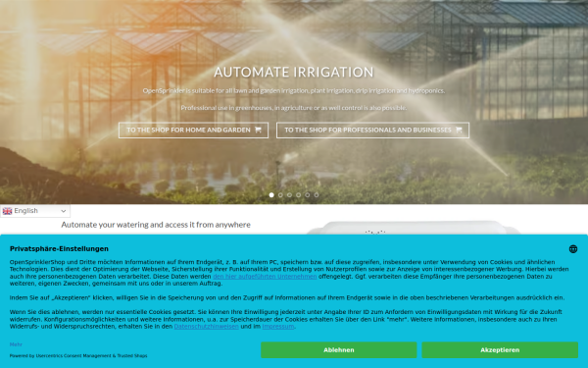Click the Mehr link in cookie banner
This screenshot has width=588, height=368.
coord(16,344)
